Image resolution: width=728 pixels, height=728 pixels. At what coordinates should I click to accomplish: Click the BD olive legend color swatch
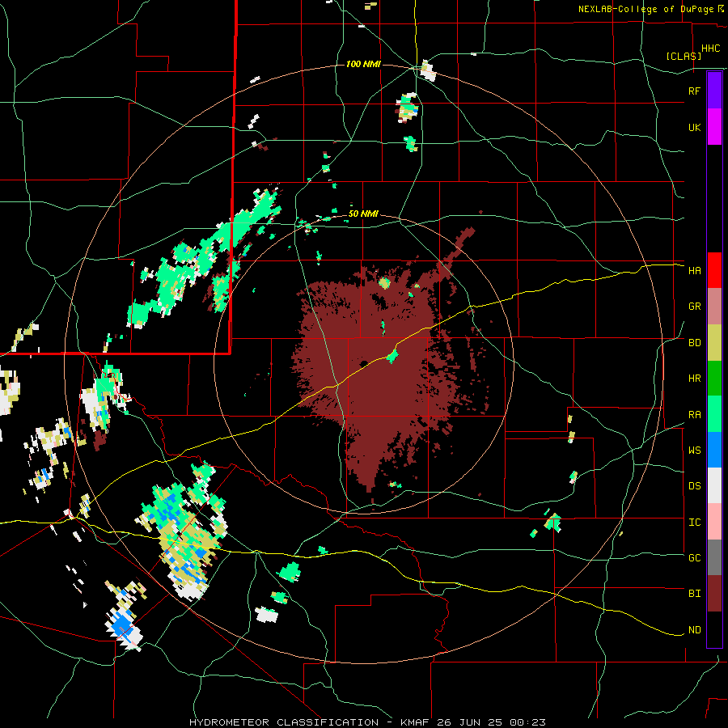click(714, 343)
